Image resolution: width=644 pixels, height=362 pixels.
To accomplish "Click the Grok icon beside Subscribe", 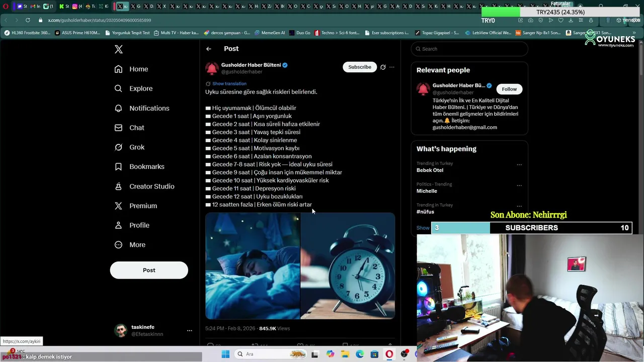I will tap(383, 67).
